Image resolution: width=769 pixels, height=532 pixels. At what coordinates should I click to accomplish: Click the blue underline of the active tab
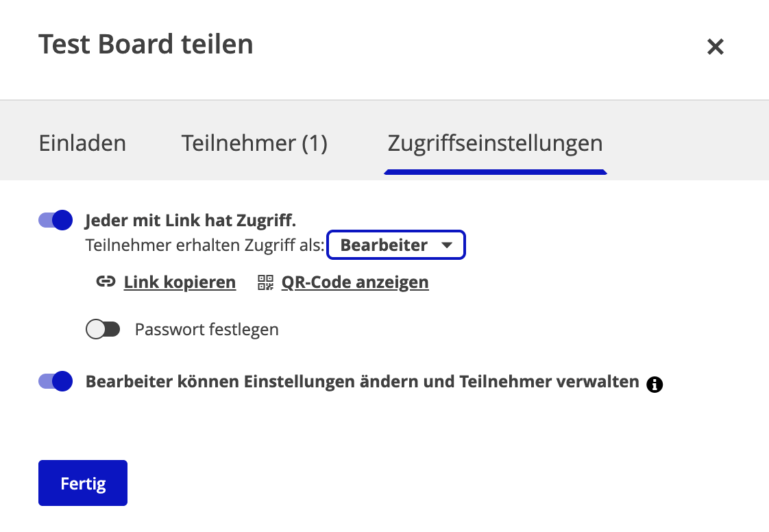pos(495,171)
